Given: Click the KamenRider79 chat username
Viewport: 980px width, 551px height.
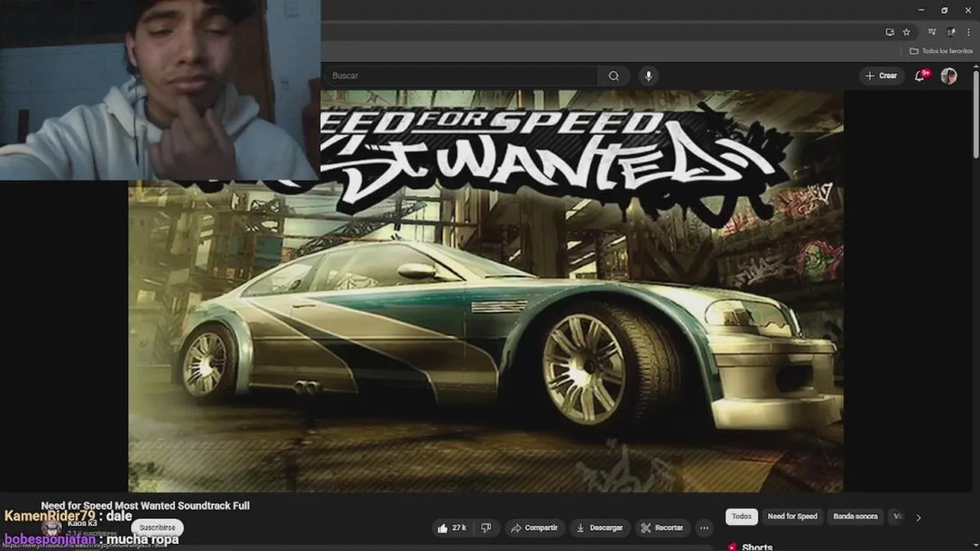Looking at the screenshot, I should pyautogui.click(x=50, y=516).
